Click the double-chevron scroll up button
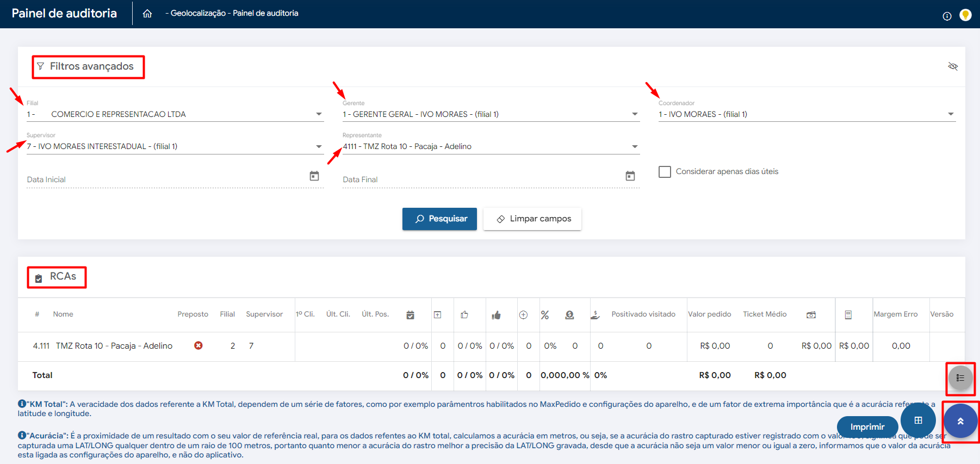This screenshot has width=980, height=464. coord(960,421)
